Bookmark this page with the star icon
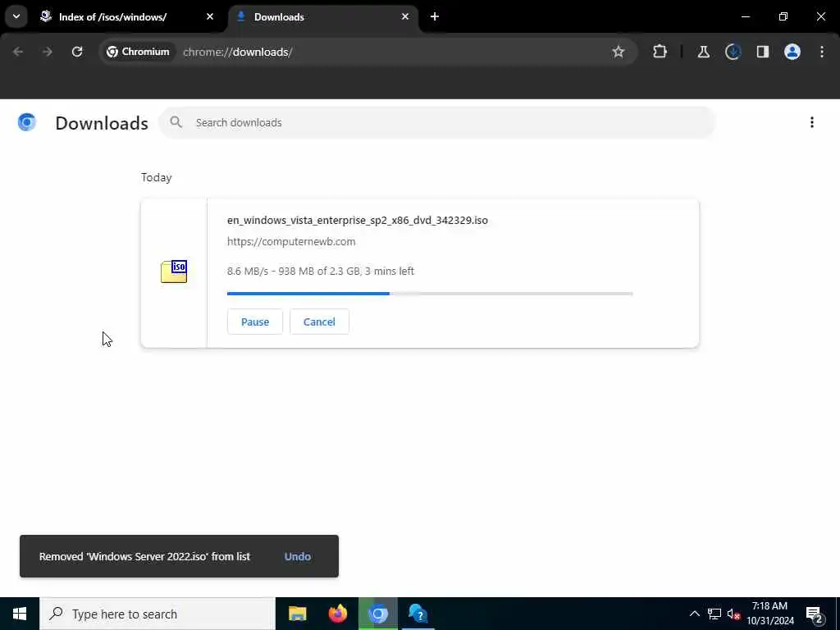840x630 pixels. [x=619, y=52]
